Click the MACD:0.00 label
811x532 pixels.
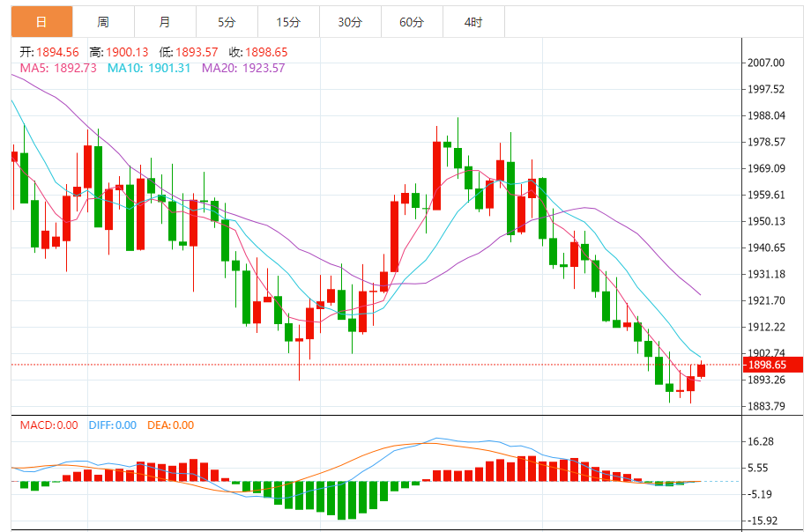pos(49,425)
